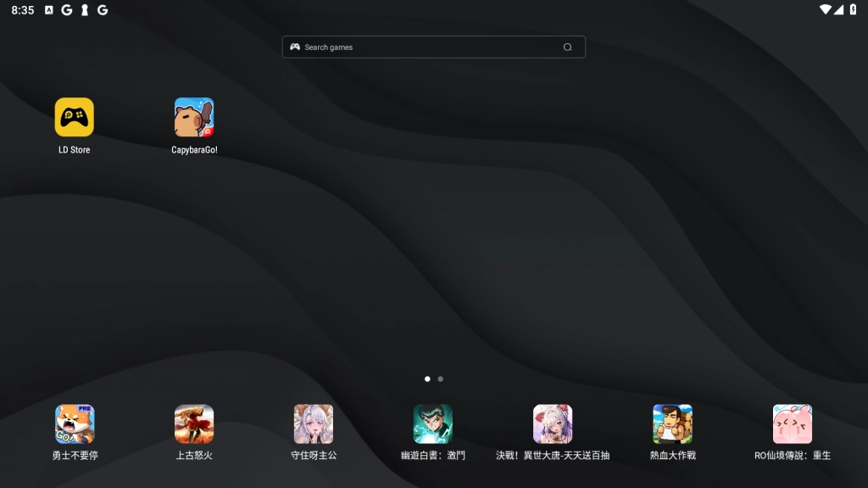Launch the CapybaraGo! game
The image size is (868, 488).
194,117
